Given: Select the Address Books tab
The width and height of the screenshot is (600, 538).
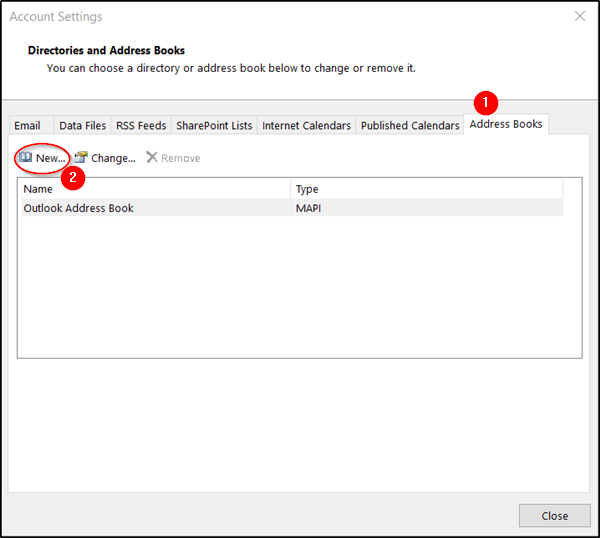Looking at the screenshot, I should coord(506,124).
